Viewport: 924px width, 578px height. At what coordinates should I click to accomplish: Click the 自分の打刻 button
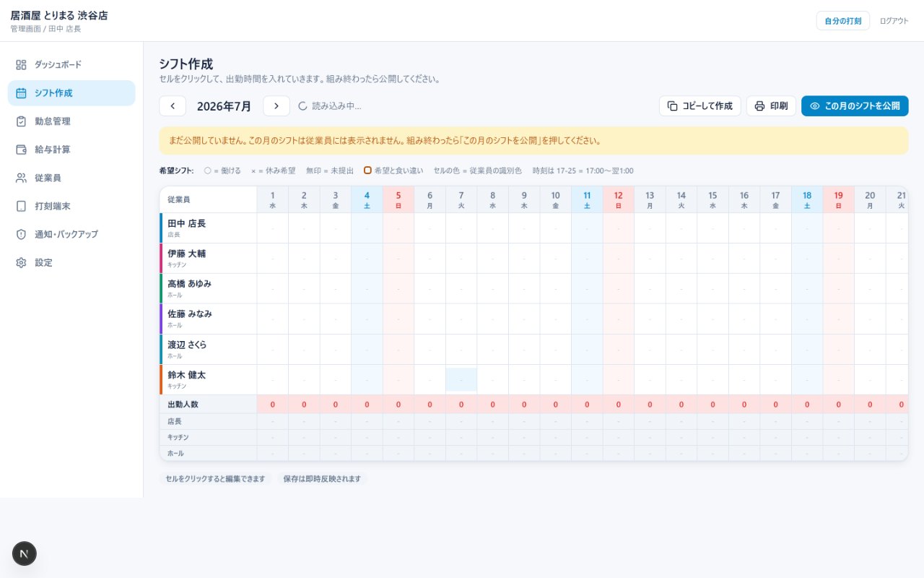click(843, 21)
